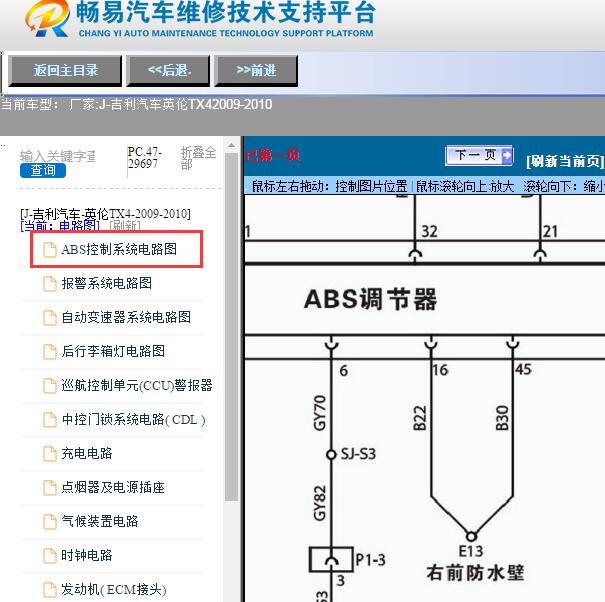Click the GY70 wire label
605x602 pixels.
tap(320, 413)
